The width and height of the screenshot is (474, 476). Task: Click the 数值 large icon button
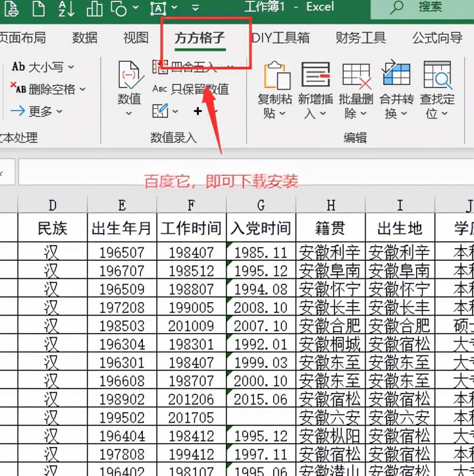(x=129, y=88)
